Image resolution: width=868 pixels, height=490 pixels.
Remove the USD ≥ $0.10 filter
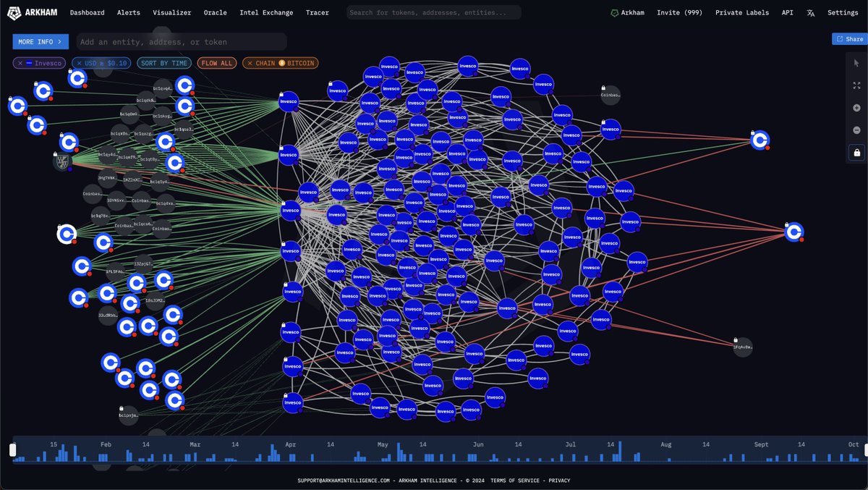pos(80,64)
